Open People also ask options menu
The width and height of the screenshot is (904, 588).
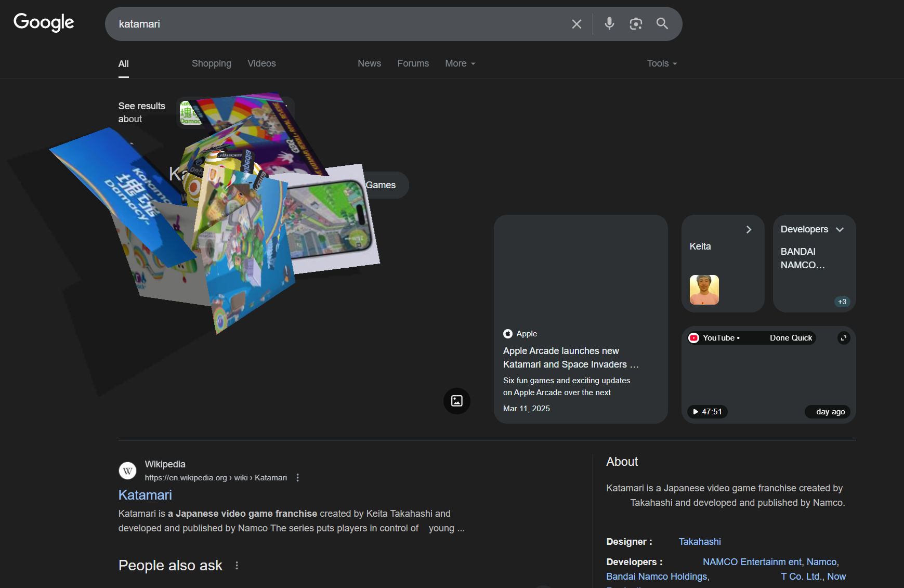237,566
